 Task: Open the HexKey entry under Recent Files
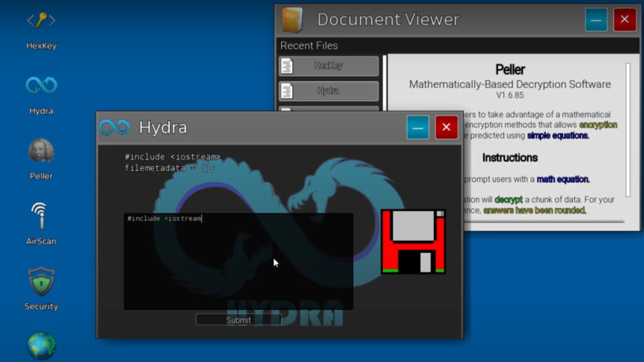328,66
